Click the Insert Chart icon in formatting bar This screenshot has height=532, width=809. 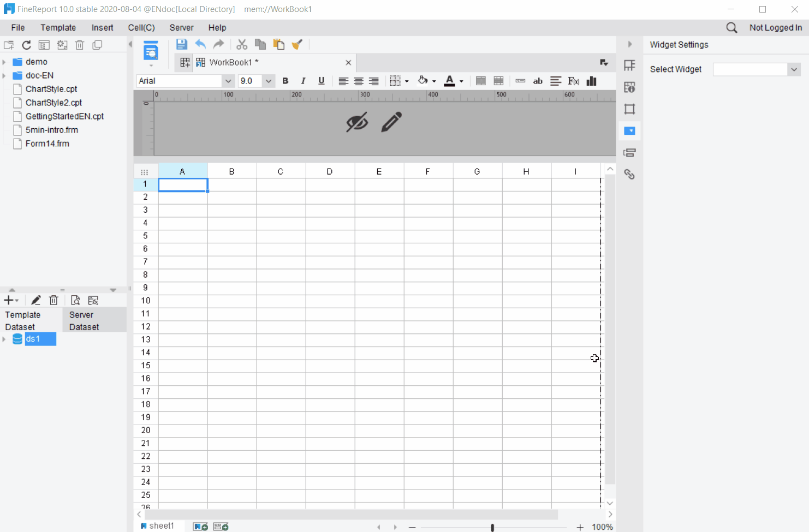pos(591,81)
